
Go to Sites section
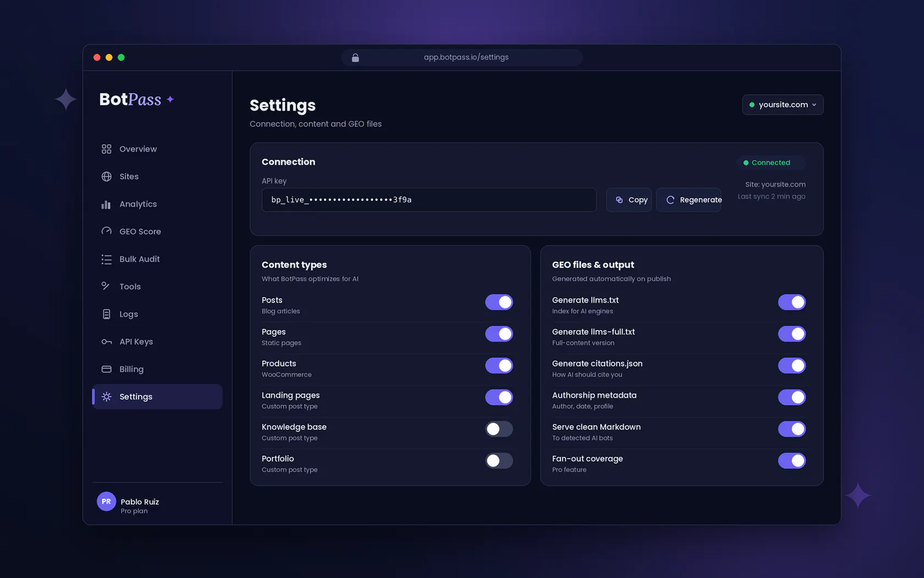point(157,177)
